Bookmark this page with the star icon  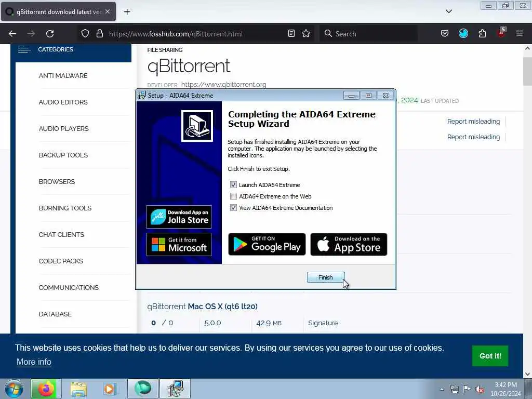pyautogui.click(x=306, y=34)
